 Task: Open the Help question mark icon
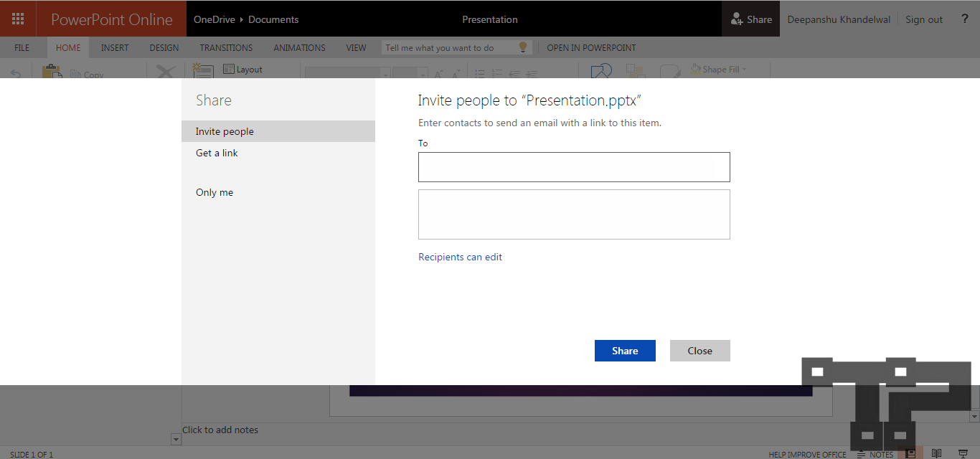pos(965,19)
